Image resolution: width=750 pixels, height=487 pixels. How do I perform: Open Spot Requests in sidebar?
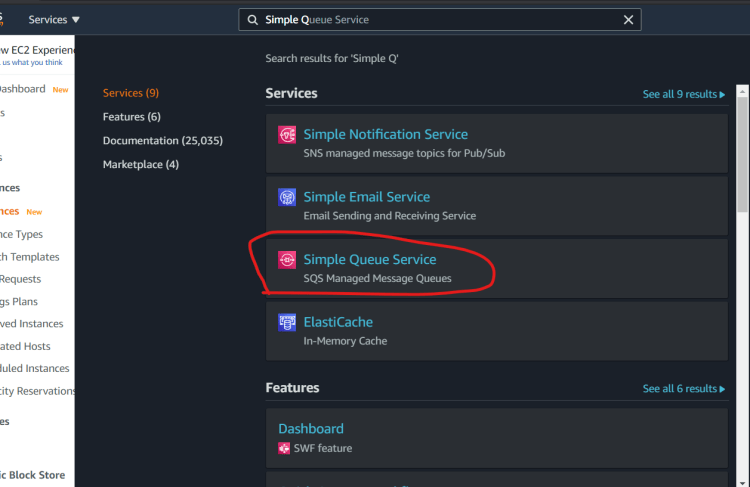(x=21, y=279)
